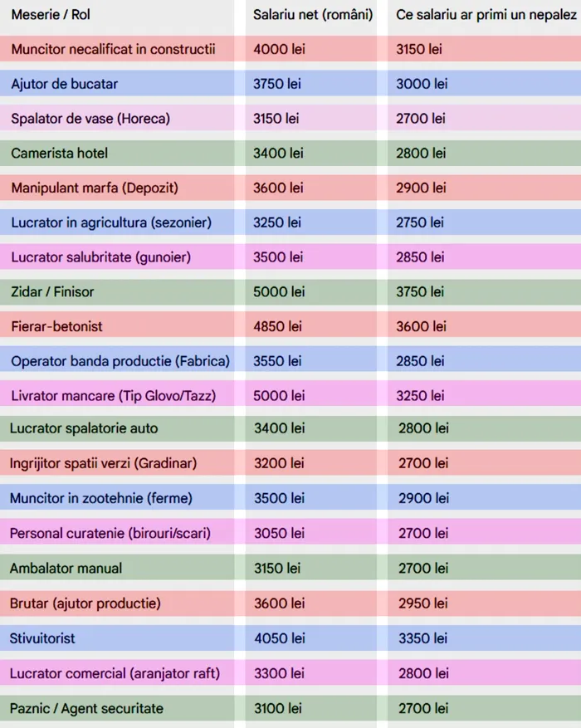581x728 pixels.
Task: Click the 3750 lei Zidar Nepalese salary
Action: (x=420, y=292)
